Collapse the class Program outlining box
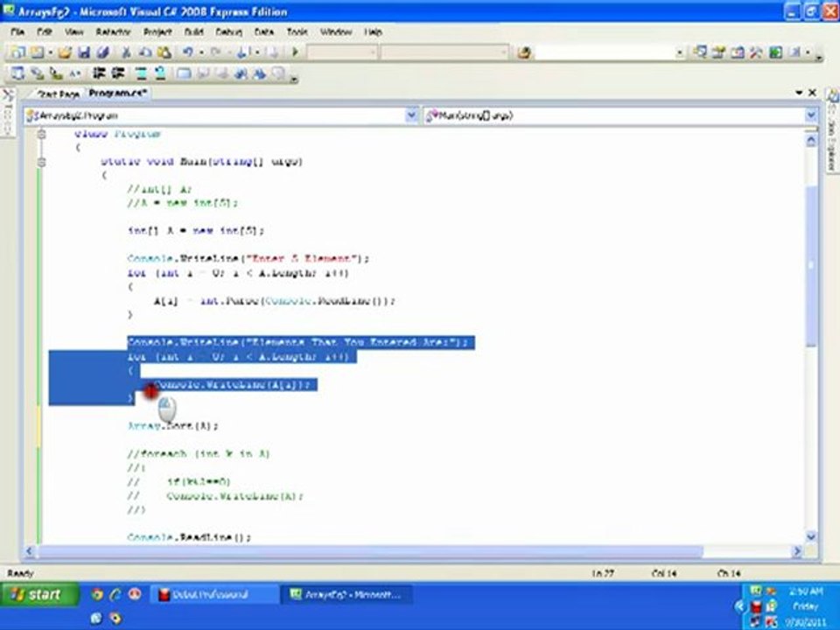Screen dimensions: 840x630 click(x=41, y=134)
